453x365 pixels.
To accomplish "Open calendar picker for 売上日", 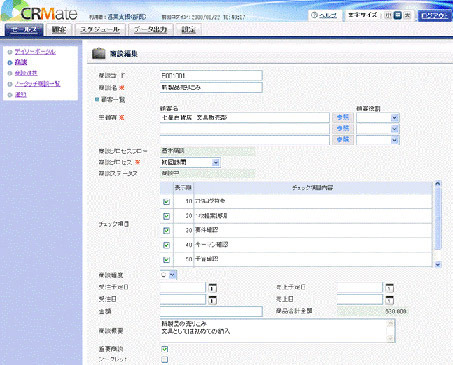I will [x=390, y=300].
